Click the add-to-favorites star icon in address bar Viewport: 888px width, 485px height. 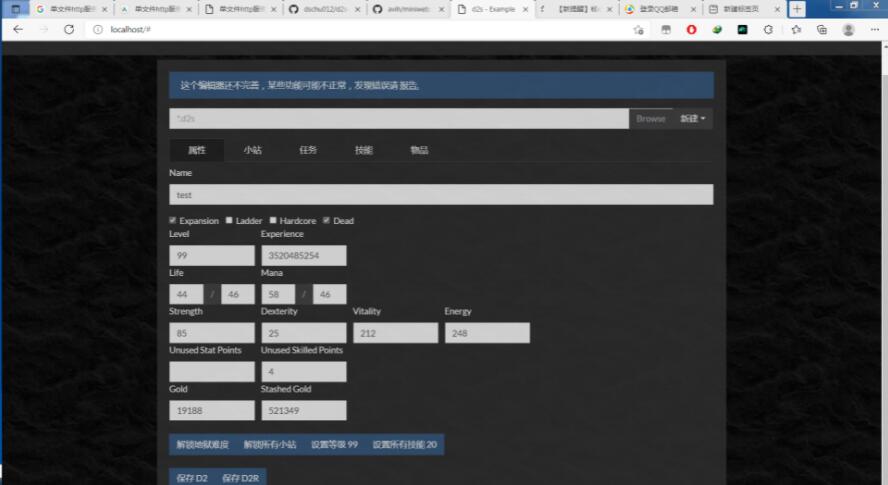point(639,29)
